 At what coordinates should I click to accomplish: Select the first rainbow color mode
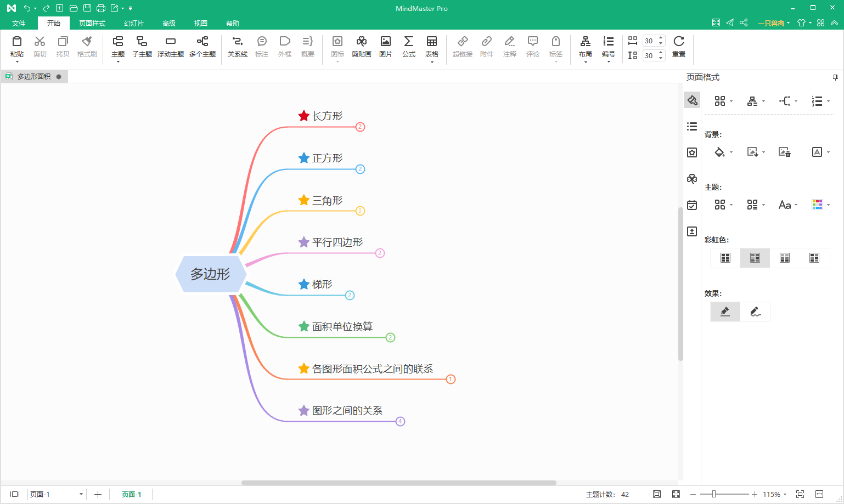click(x=725, y=258)
